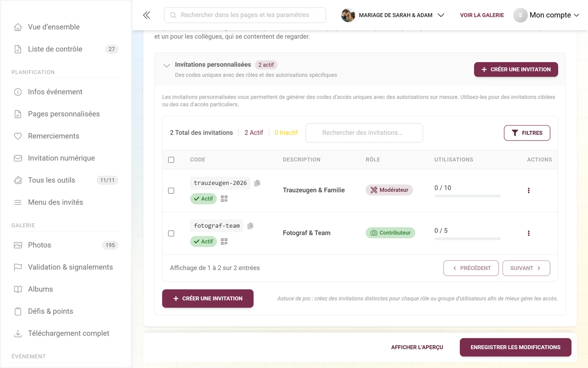
Task: Click the wedding couple avatar thumbnail
Action: pyautogui.click(x=348, y=15)
